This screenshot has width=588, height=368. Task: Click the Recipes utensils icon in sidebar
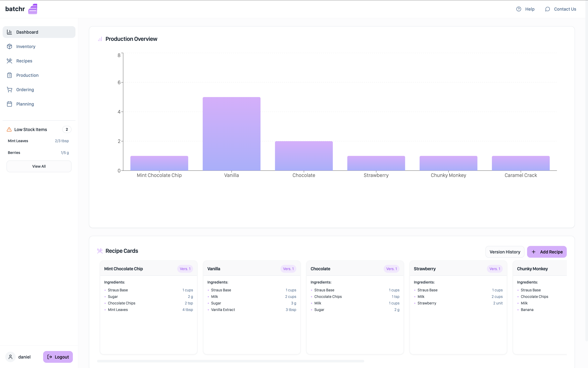click(9, 61)
